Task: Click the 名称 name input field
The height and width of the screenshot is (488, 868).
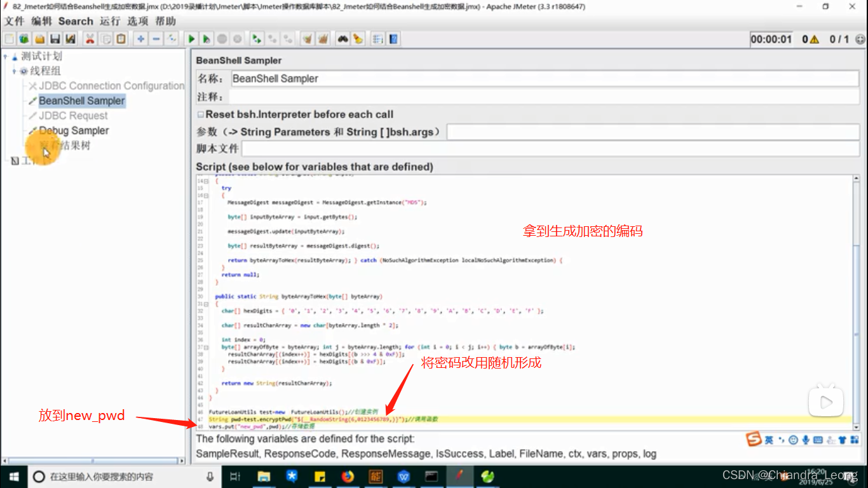Action: pos(545,79)
